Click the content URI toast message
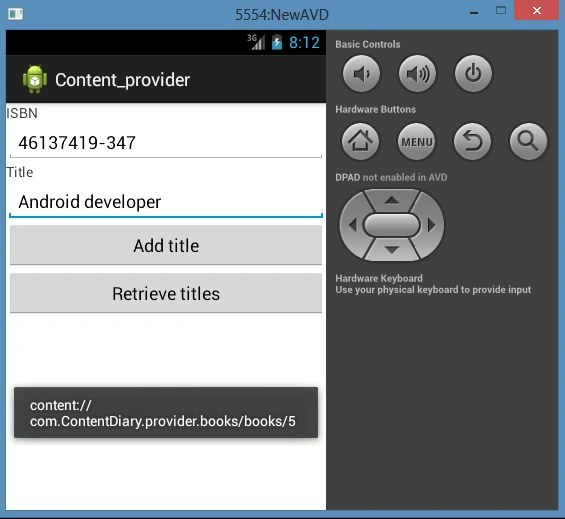This screenshot has height=519, width=565. pos(166,413)
